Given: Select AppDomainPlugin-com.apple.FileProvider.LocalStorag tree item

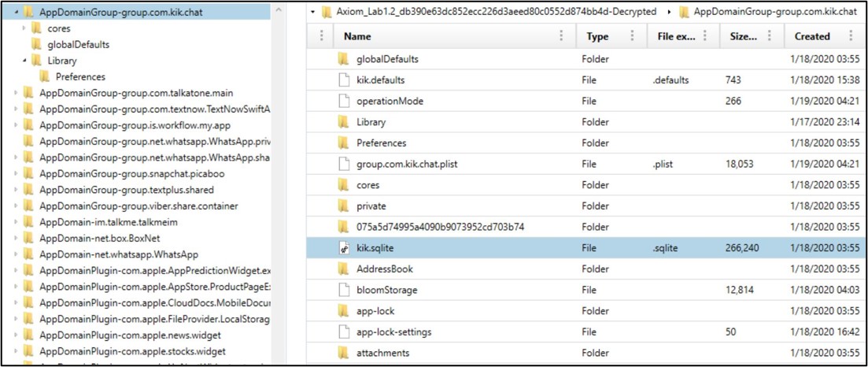Looking at the screenshot, I should 155,319.
